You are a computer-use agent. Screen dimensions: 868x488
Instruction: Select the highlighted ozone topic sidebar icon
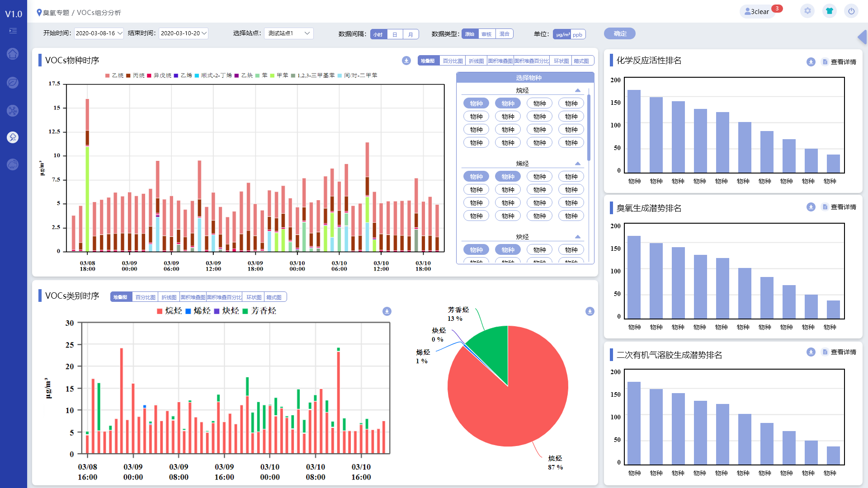[13, 137]
